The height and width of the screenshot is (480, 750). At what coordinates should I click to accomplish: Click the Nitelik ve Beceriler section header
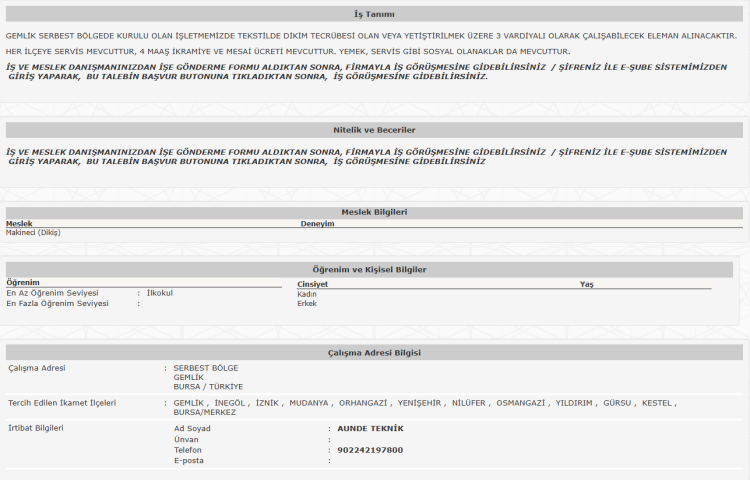(374, 130)
